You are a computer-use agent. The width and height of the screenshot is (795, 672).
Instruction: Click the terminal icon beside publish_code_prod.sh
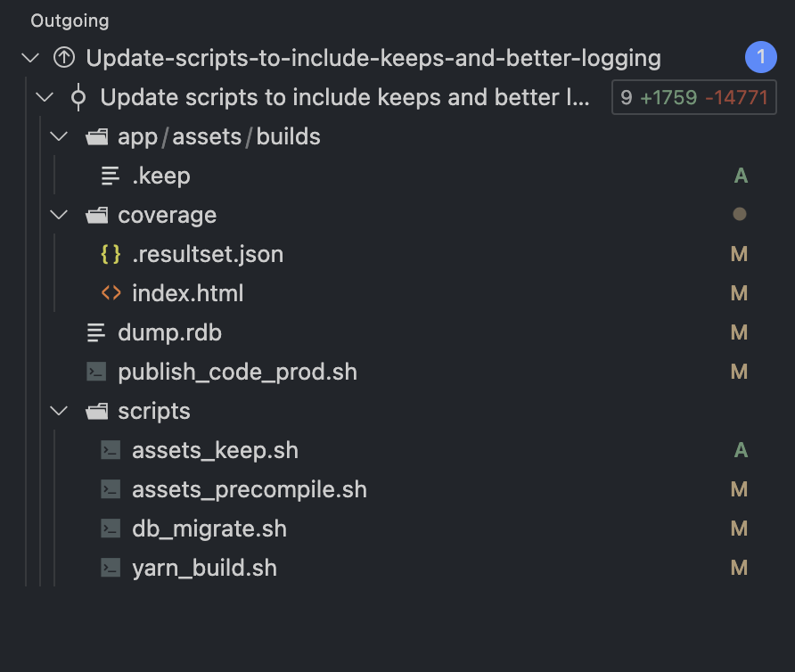96,373
